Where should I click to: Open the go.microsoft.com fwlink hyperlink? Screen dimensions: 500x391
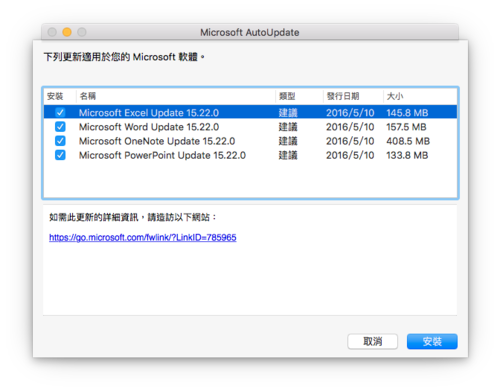coord(143,237)
